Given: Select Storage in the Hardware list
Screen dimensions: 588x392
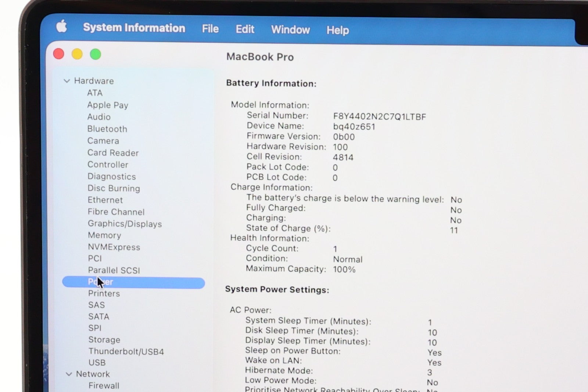Looking at the screenshot, I should [x=104, y=340].
